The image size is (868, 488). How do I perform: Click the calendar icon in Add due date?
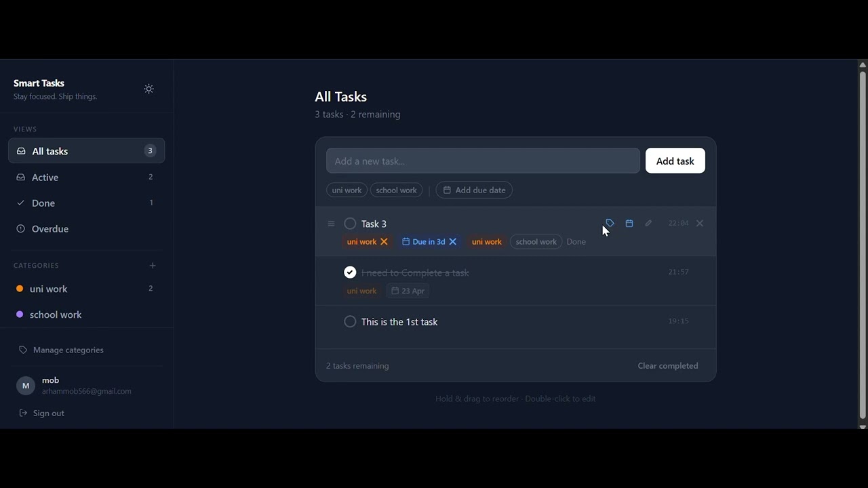click(447, 190)
